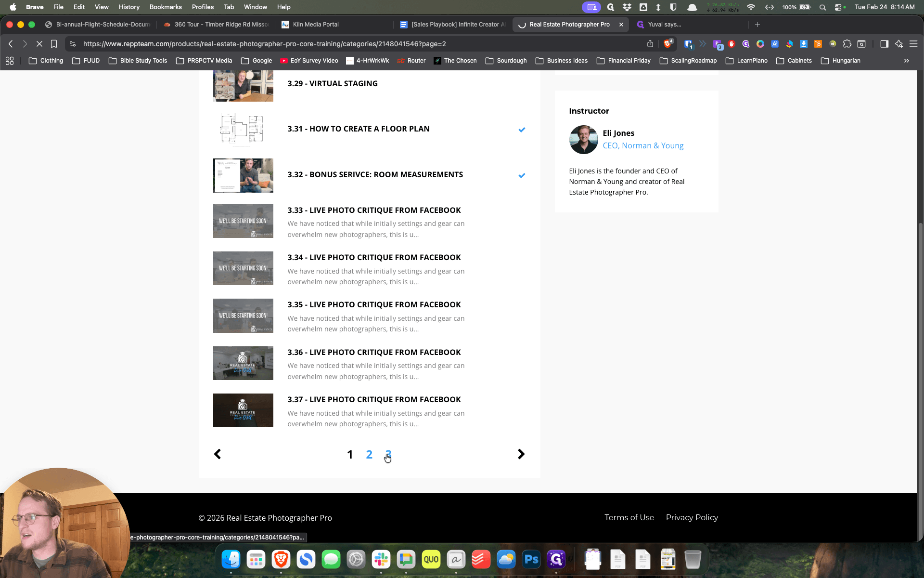Screen dimensions: 924x578
Task: Expand the bookmarks bar overflow chevron
Action: 907,61
